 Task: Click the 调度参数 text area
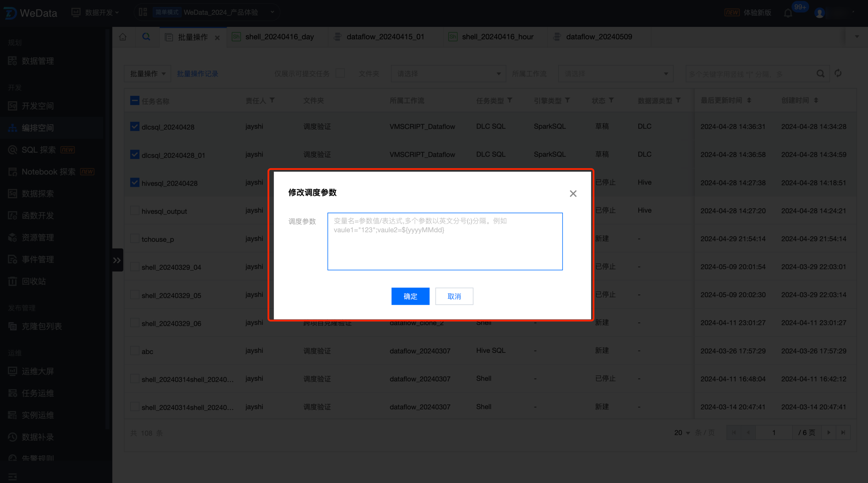pos(445,241)
